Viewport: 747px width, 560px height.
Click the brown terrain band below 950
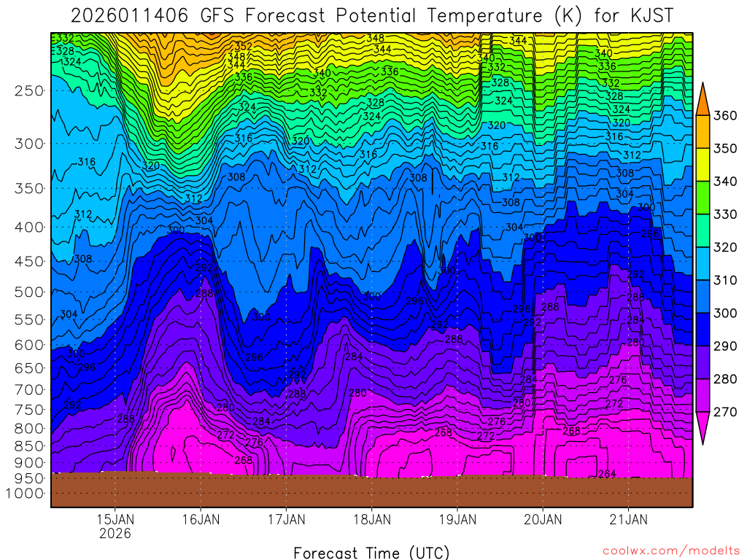pyautogui.click(x=371, y=491)
